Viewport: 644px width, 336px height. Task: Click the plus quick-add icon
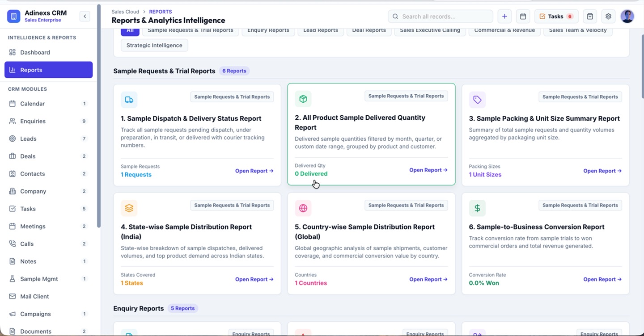(504, 17)
